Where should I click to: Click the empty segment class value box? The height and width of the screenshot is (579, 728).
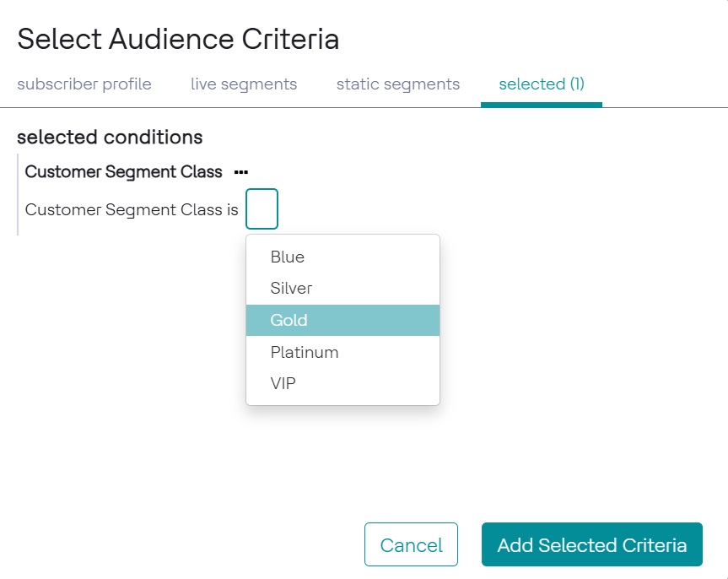(262, 209)
